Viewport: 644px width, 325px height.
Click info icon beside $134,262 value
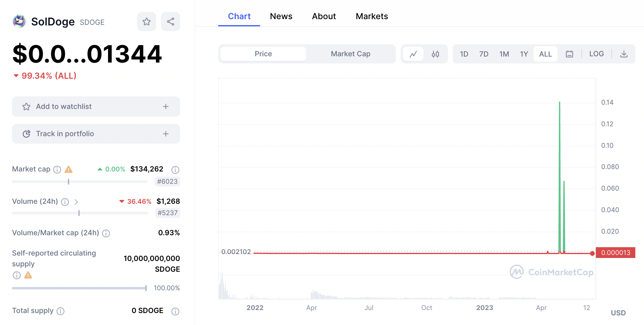[175, 170]
